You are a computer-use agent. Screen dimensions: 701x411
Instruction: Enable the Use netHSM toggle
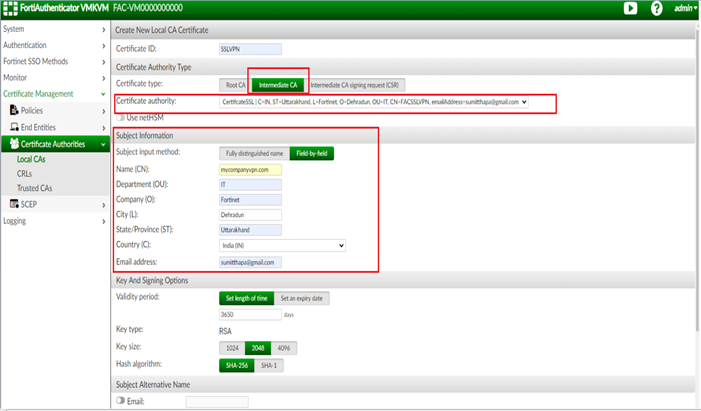pyautogui.click(x=121, y=118)
